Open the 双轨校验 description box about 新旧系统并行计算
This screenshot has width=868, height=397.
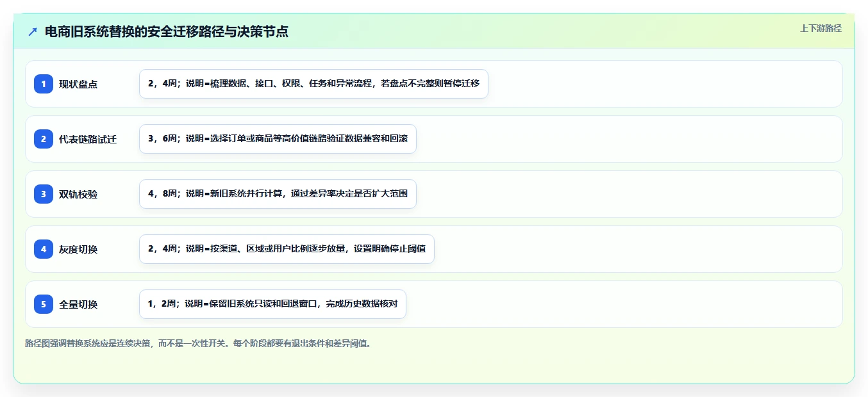(278, 194)
